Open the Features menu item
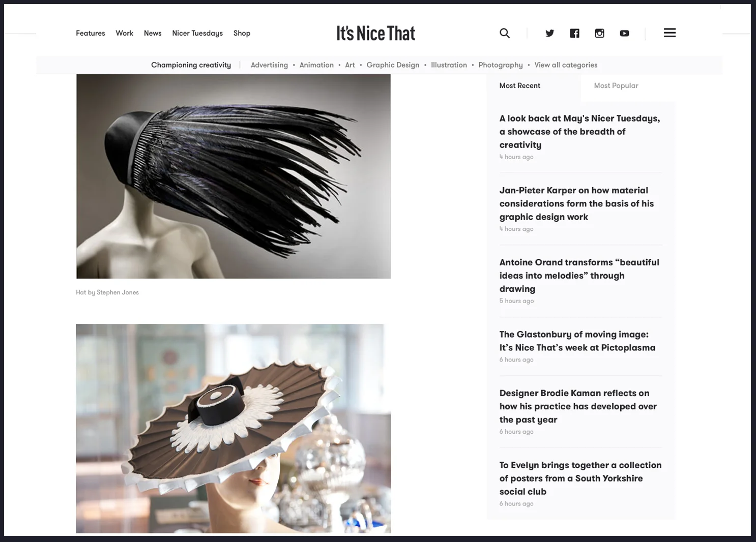Screen dimensions: 756x542 coord(91,33)
